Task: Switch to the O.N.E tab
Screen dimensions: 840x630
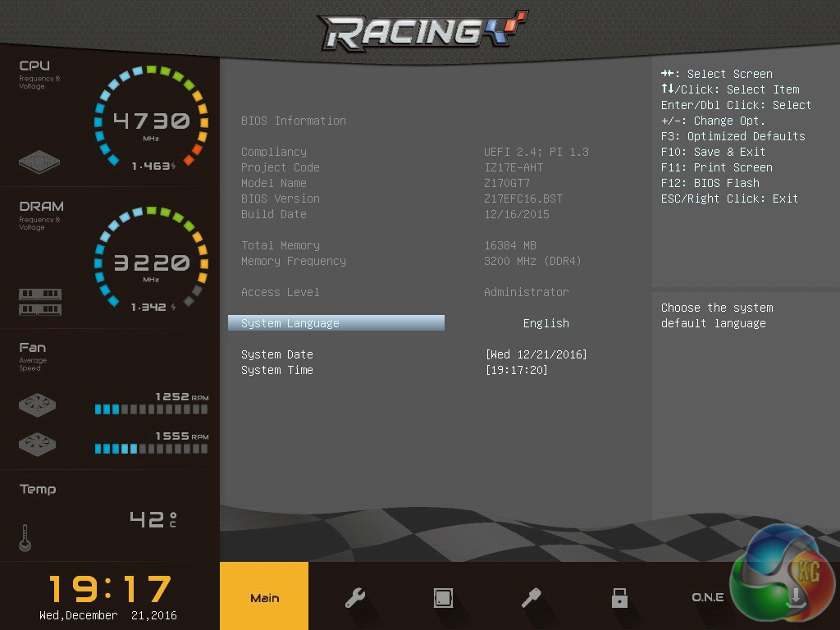Action: pos(707,598)
